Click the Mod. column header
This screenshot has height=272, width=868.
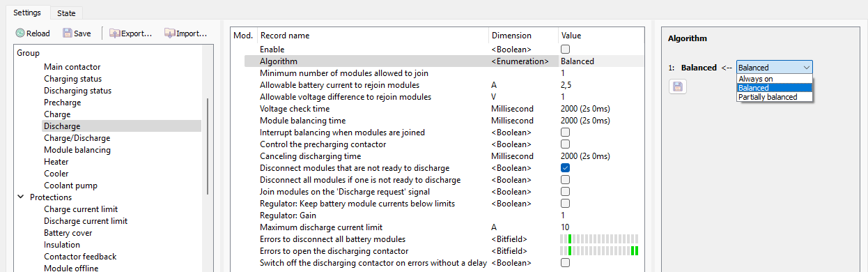(x=243, y=36)
